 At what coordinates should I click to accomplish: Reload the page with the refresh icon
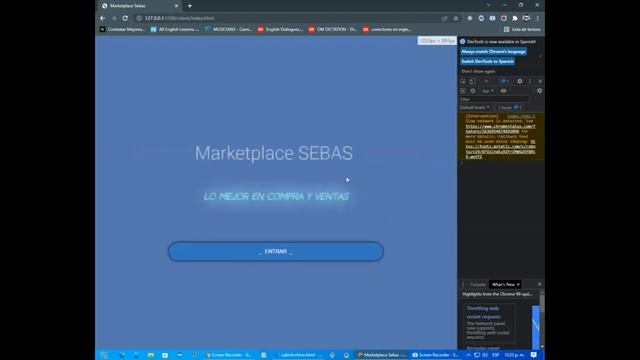[125, 18]
